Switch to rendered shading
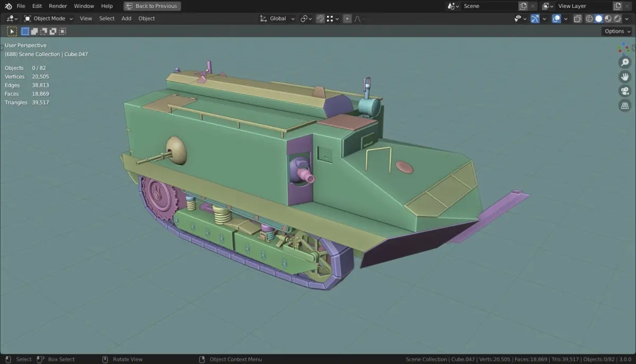Image resolution: width=636 pixels, height=364 pixels. click(618, 19)
